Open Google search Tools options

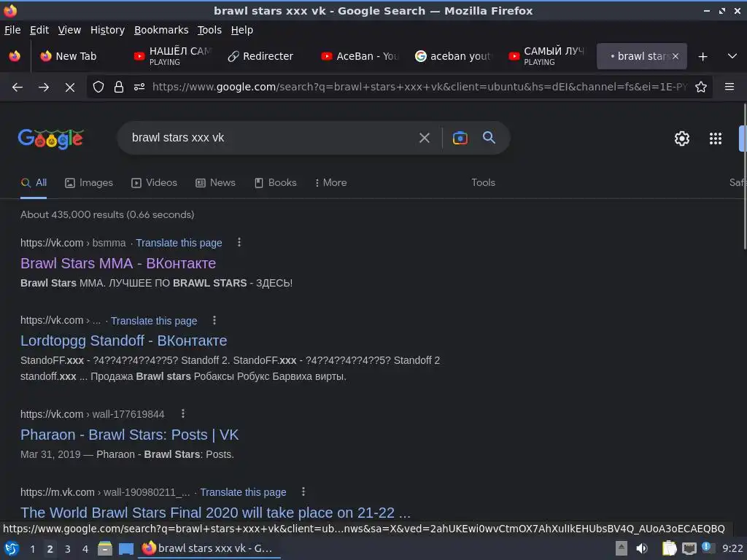pyautogui.click(x=483, y=183)
